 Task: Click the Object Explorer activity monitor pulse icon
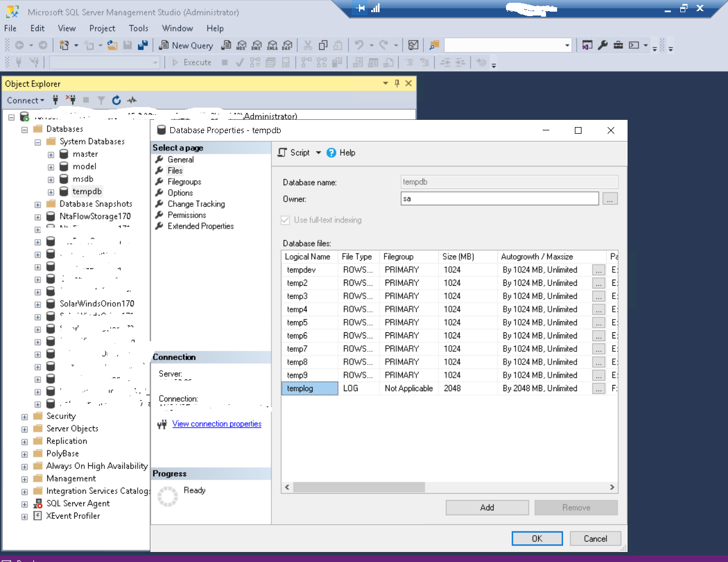click(132, 100)
